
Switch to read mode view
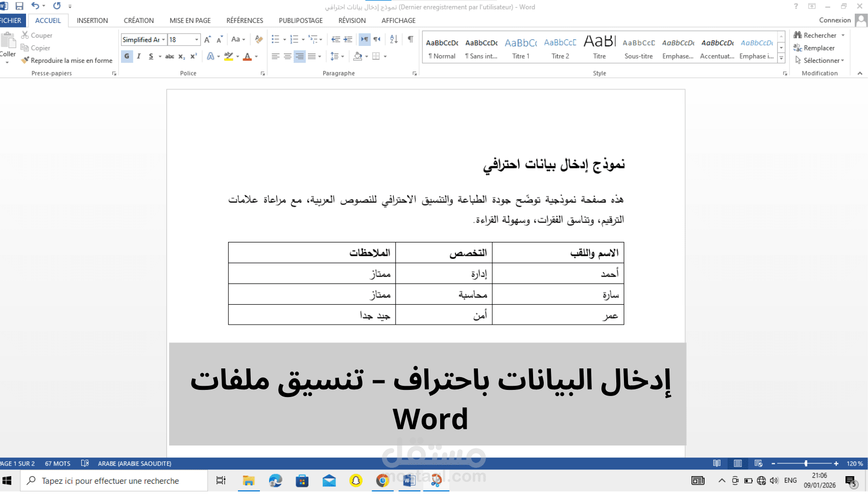tap(717, 463)
